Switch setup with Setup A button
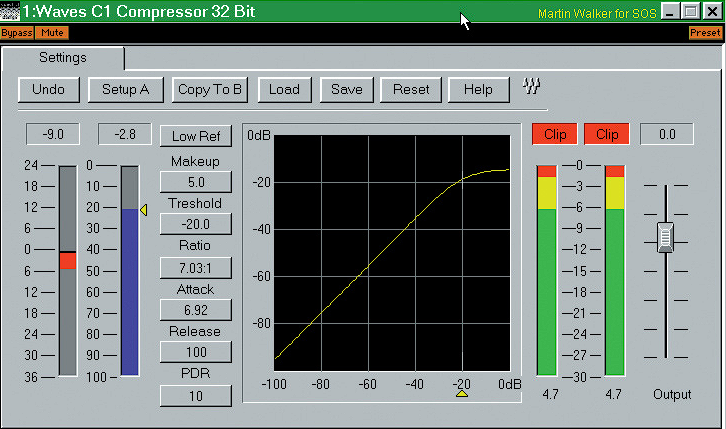This screenshot has height=429, width=726. [125, 90]
